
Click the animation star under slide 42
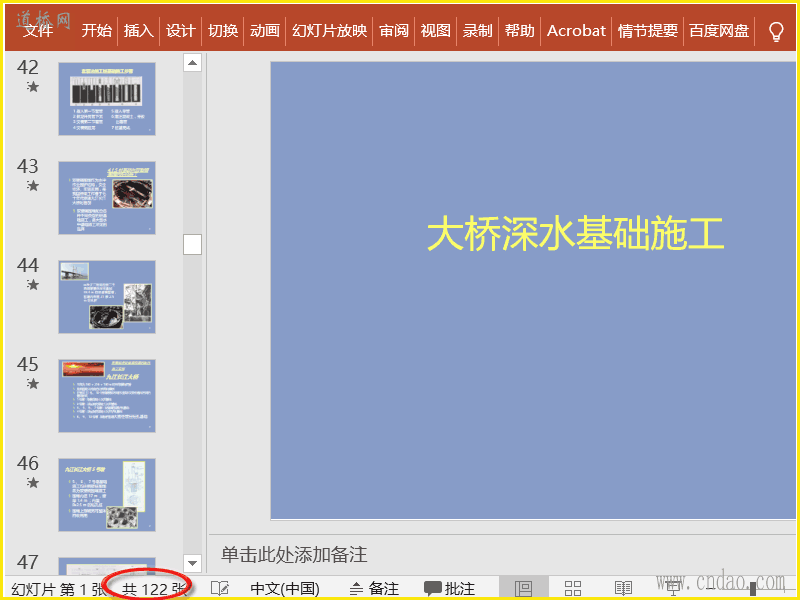click(x=33, y=87)
